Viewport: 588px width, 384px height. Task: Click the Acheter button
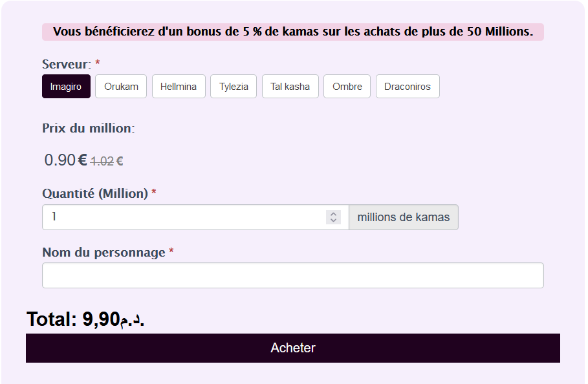[293, 348]
